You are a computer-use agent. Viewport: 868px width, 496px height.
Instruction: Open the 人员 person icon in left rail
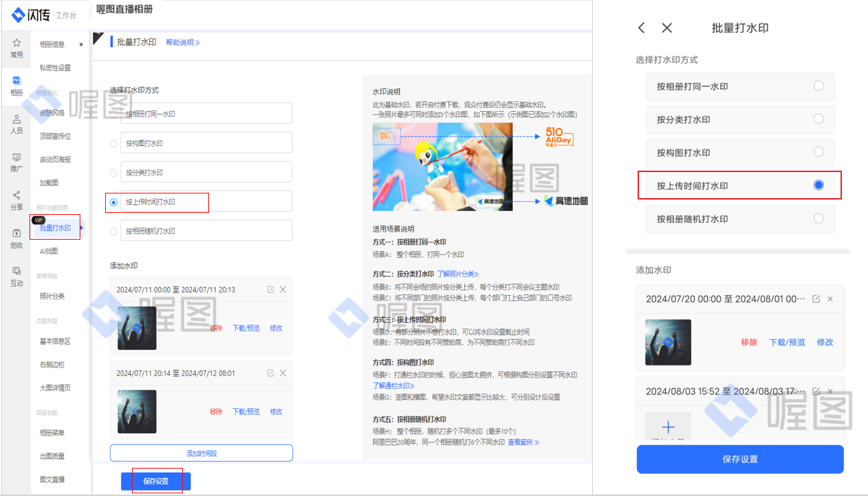[x=17, y=119]
